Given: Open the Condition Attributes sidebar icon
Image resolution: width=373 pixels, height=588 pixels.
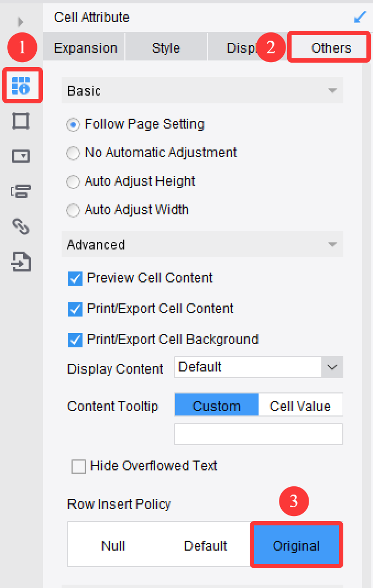Looking at the screenshot, I should tap(22, 191).
